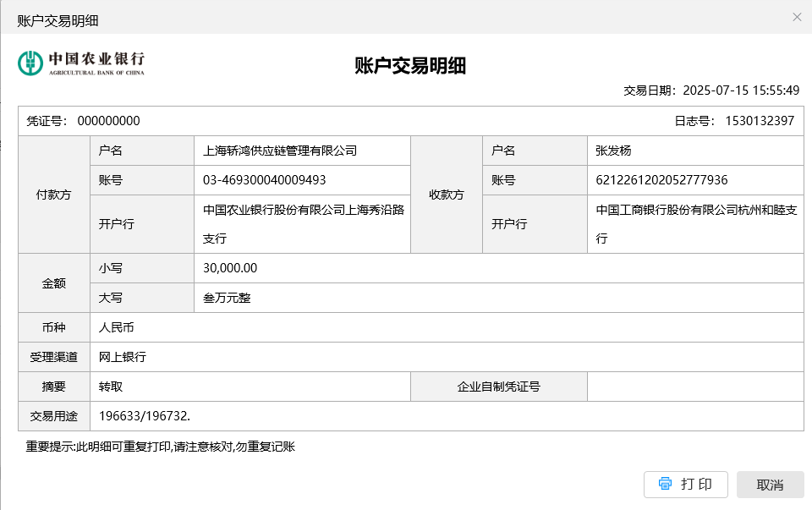Click the transaction date 2025-07-15 15:55:49
This screenshot has height=510, width=812.
click(740, 90)
